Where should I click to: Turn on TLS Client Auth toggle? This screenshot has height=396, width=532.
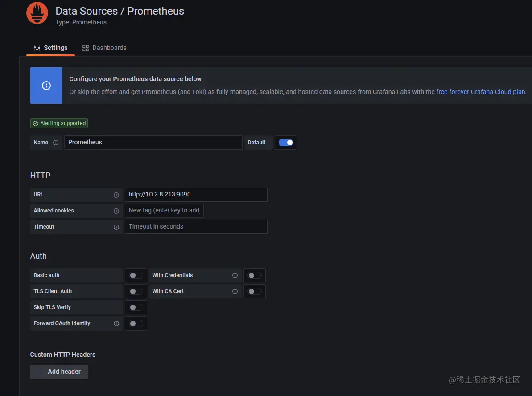136,291
